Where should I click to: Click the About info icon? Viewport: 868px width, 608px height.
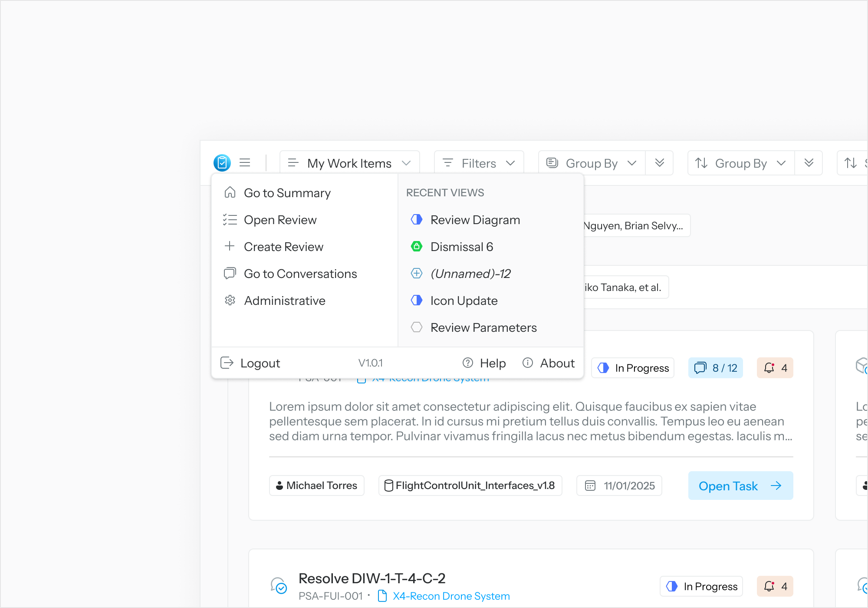point(528,363)
